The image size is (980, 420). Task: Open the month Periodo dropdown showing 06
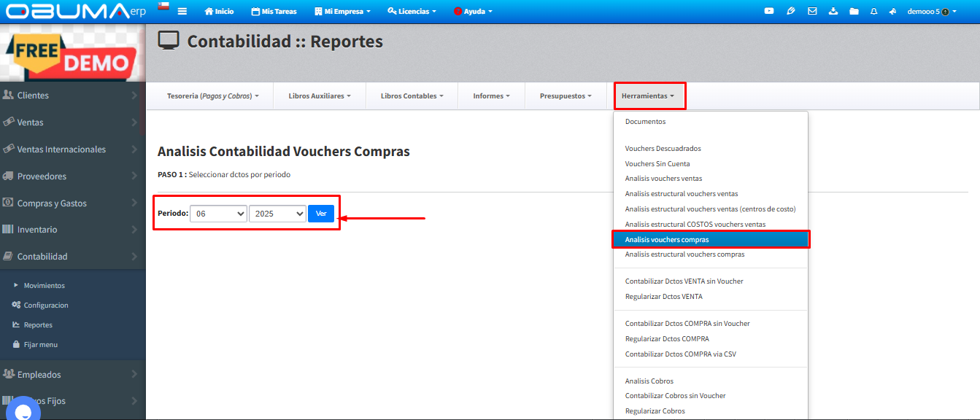218,214
